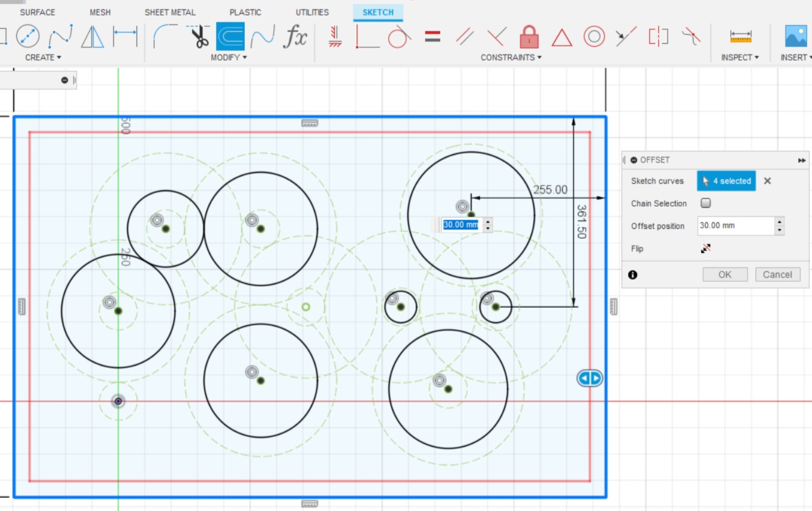Focus the Offset position field in dialog
The height and width of the screenshot is (511, 812).
tap(736, 226)
